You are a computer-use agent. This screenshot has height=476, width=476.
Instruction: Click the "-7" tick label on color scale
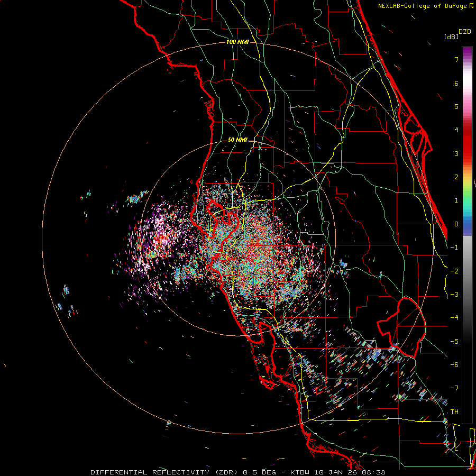[454, 388]
